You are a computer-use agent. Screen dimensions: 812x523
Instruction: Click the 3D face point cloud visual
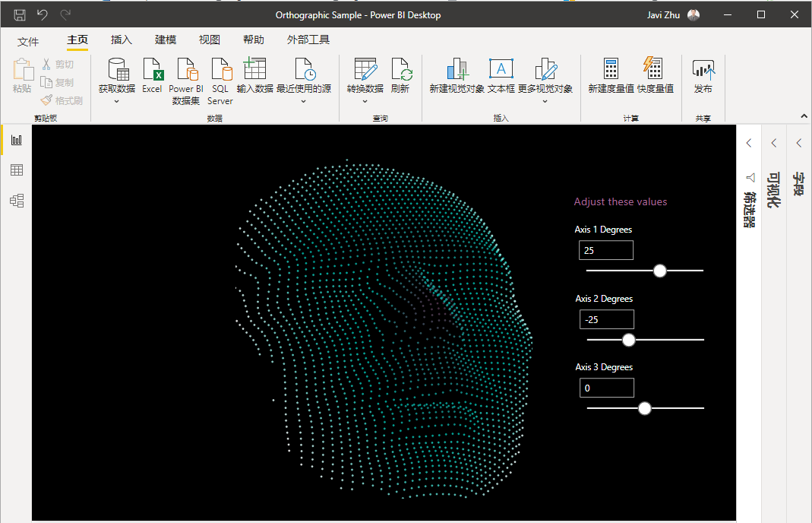[384, 329]
